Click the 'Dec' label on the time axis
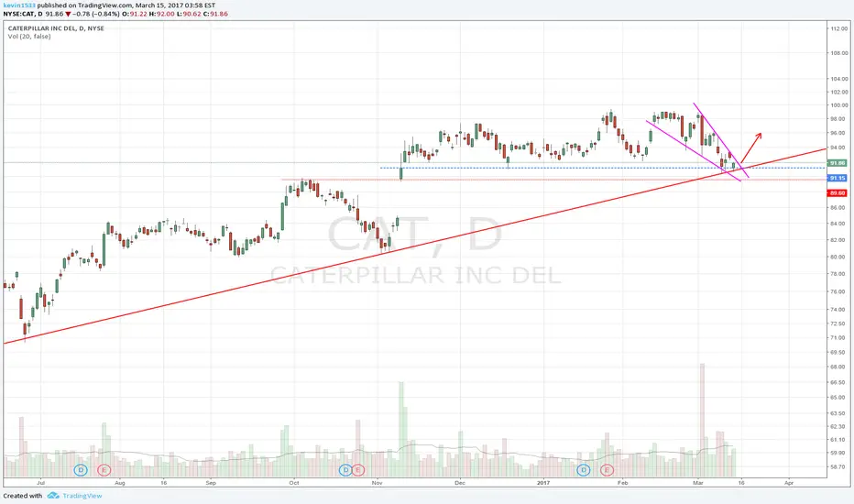The width and height of the screenshot is (854, 504). pos(460,483)
